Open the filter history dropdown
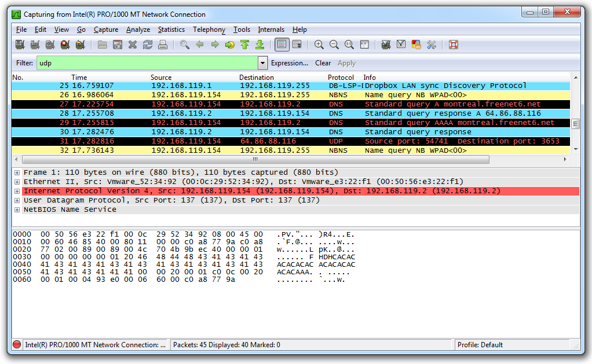592x364 pixels. (262, 63)
